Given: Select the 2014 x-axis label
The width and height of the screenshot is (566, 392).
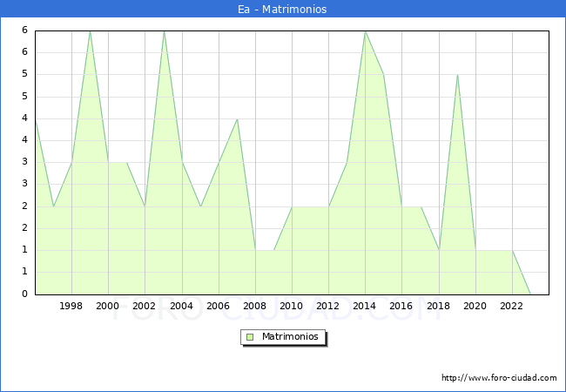Looking at the screenshot, I should [365, 306].
